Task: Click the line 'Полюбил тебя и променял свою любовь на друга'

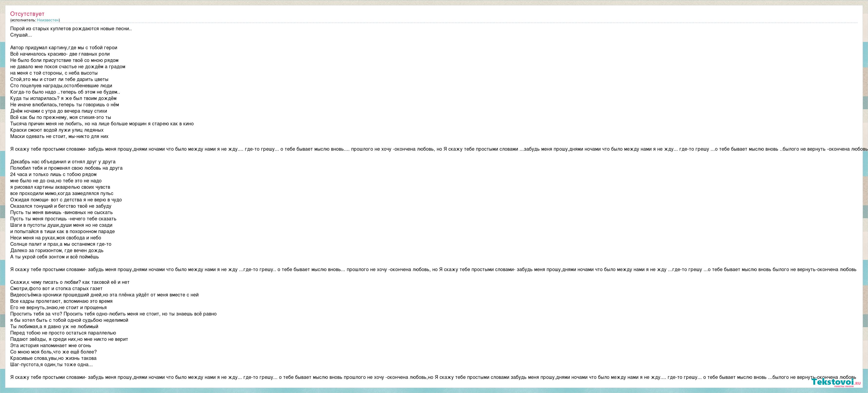Action: (x=66, y=168)
